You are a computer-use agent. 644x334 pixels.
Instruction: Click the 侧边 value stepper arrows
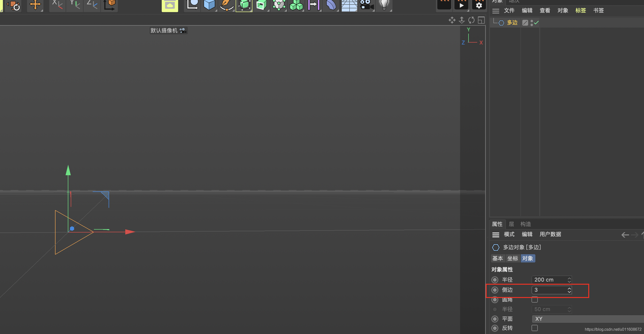click(x=569, y=290)
